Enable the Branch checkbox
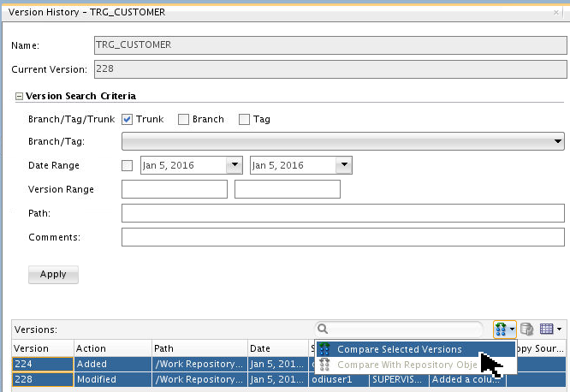 coord(183,119)
